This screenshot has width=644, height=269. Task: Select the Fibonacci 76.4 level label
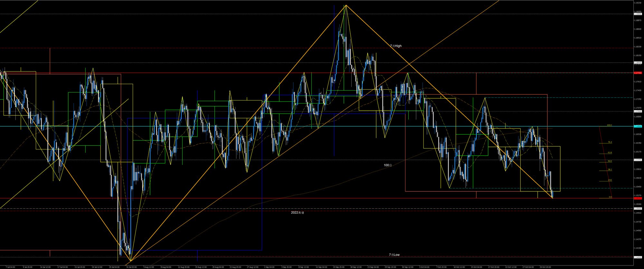[610, 142]
